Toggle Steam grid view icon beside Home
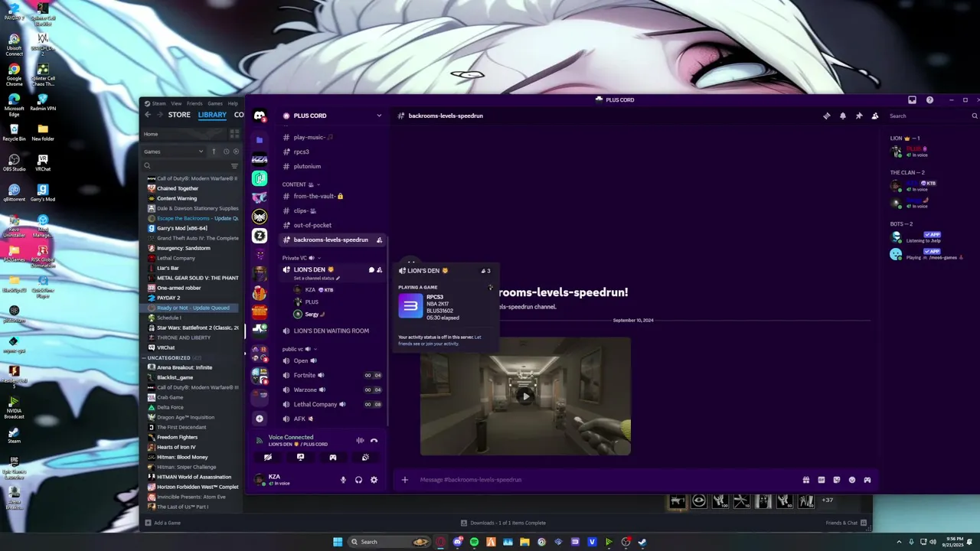980x551 pixels. point(234,134)
